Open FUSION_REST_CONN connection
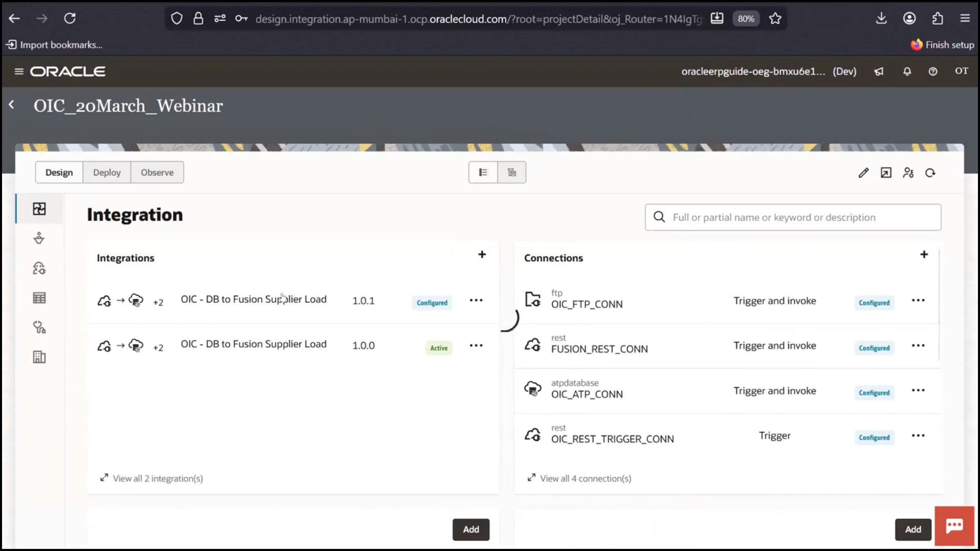The image size is (980, 551). coord(599,349)
